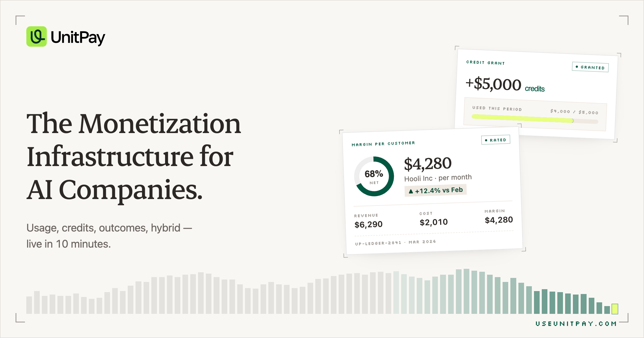
Task: Click the up-triangle icon beside +12.4%
Action: tap(411, 191)
